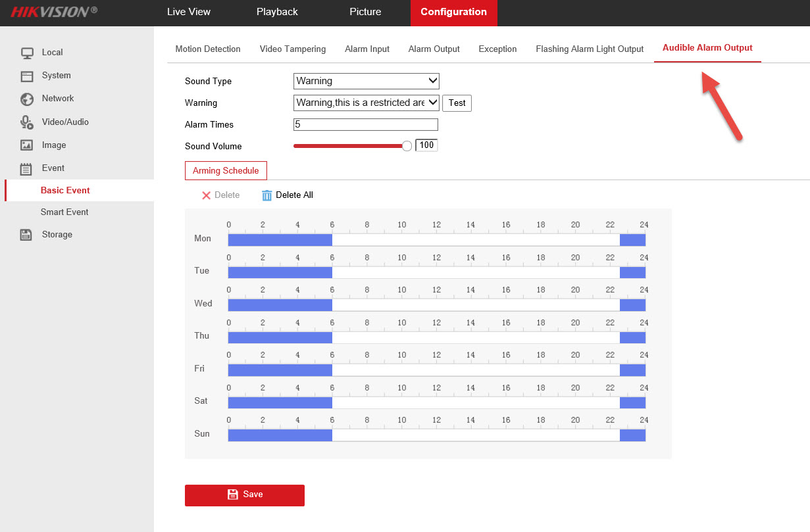This screenshot has height=532, width=810.
Task: Click the Alarm Times input field
Action: click(x=365, y=125)
